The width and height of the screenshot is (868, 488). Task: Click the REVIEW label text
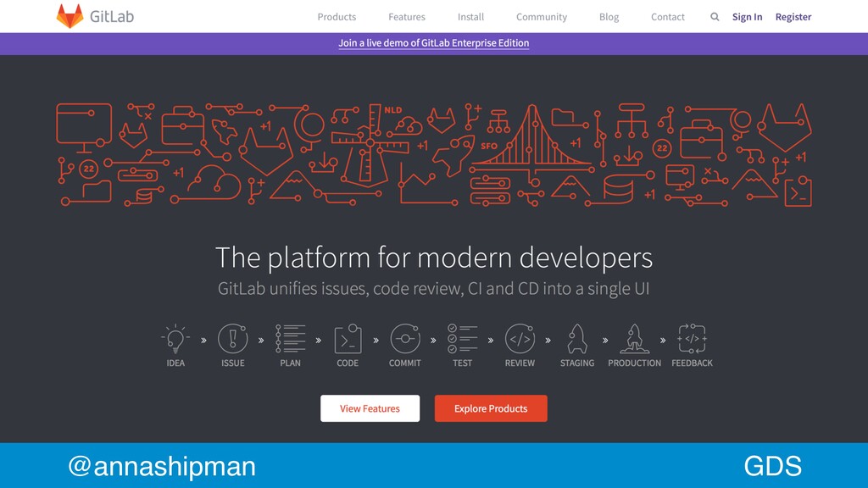520,363
